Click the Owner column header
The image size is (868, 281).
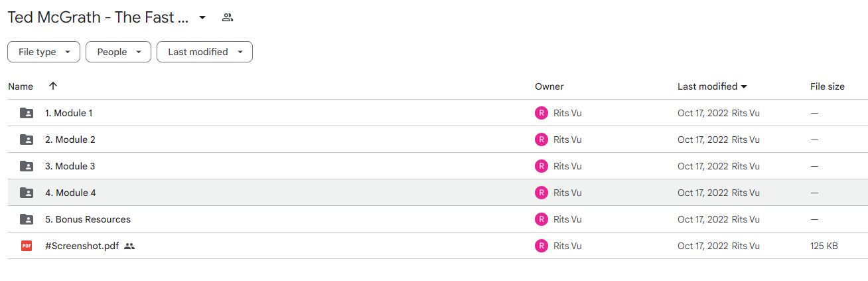[549, 86]
